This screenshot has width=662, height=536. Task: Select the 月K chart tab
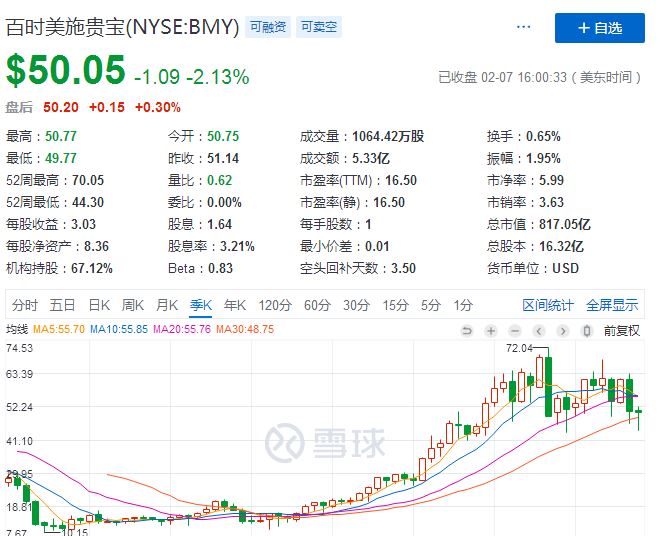[167, 305]
